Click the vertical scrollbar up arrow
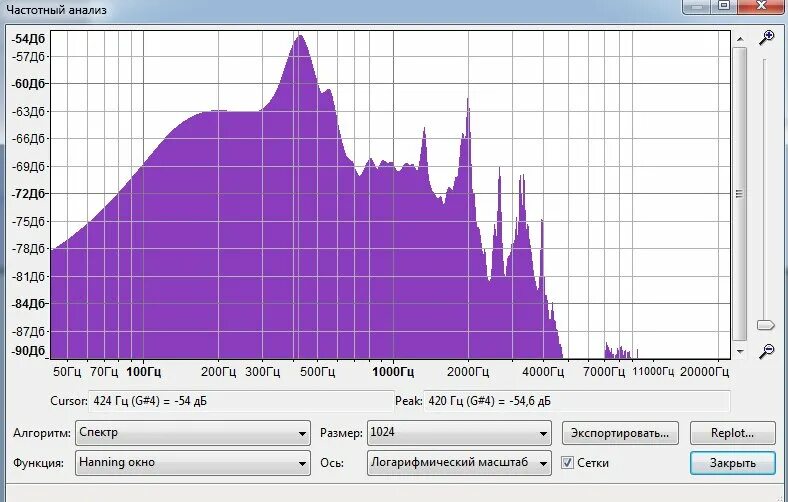This screenshot has height=502, width=788. tap(740, 38)
